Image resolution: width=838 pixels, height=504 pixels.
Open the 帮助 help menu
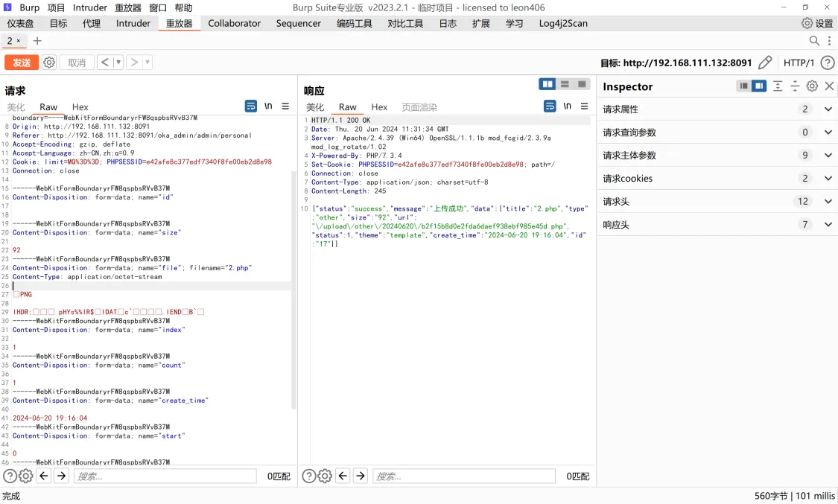(x=183, y=7)
